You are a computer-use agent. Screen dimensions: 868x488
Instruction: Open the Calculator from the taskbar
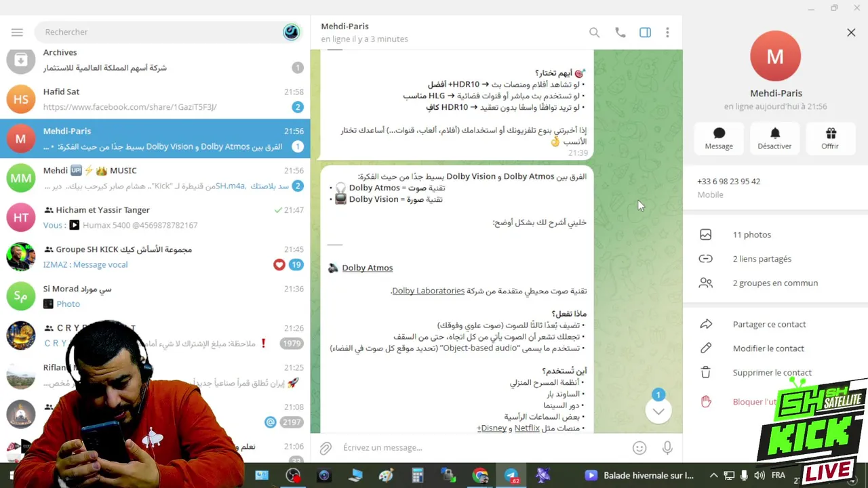click(418, 476)
